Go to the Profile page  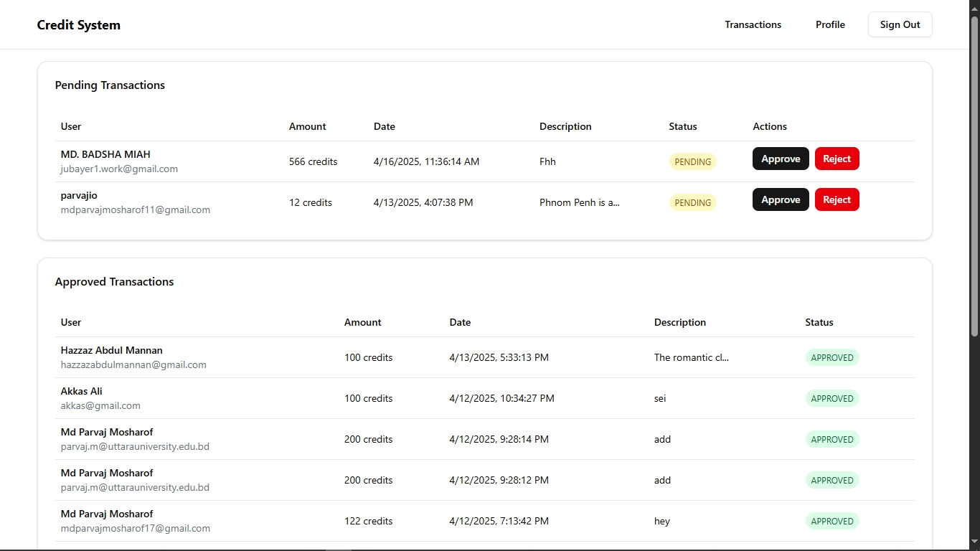click(x=830, y=24)
